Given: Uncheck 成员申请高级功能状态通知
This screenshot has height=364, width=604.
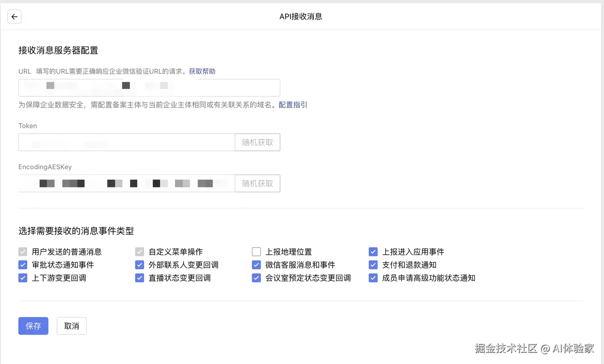Looking at the screenshot, I should [373, 277].
